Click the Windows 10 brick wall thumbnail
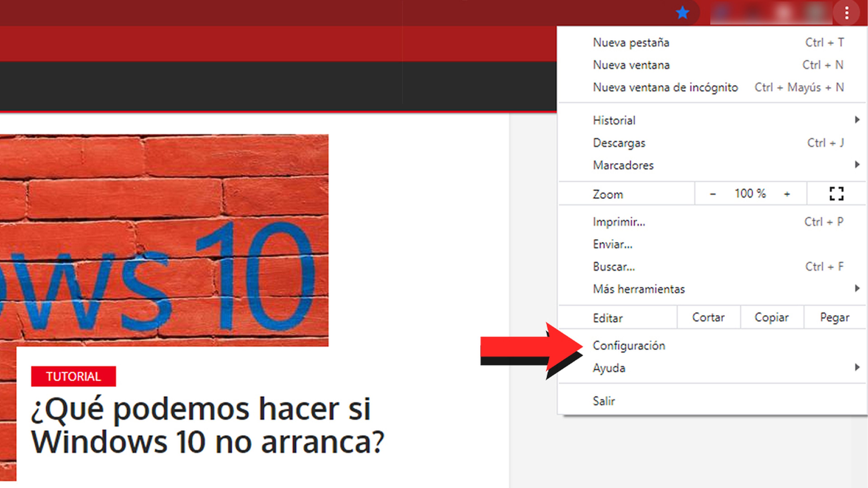This screenshot has height=488, width=868. point(164,240)
